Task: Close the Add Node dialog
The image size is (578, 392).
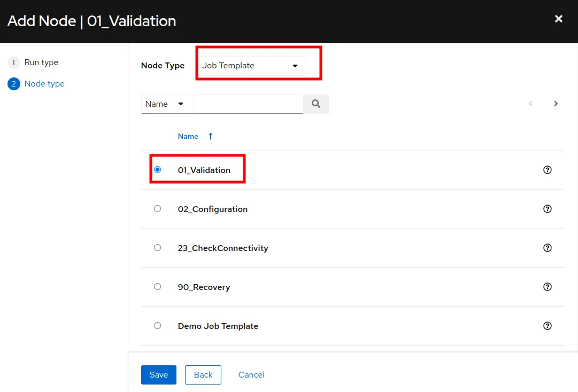Action: [x=559, y=19]
